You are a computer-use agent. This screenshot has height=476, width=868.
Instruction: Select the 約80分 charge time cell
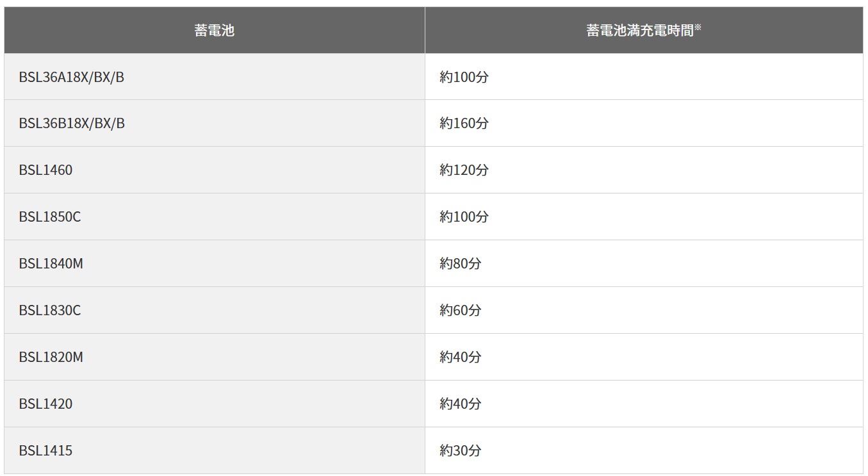(x=460, y=263)
